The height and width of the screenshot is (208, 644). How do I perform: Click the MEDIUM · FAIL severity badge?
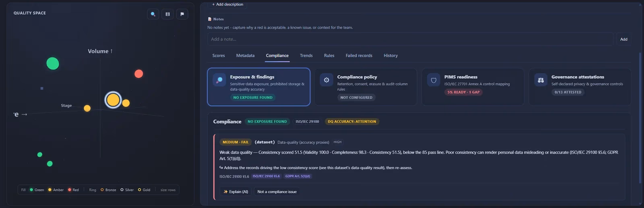(235, 142)
